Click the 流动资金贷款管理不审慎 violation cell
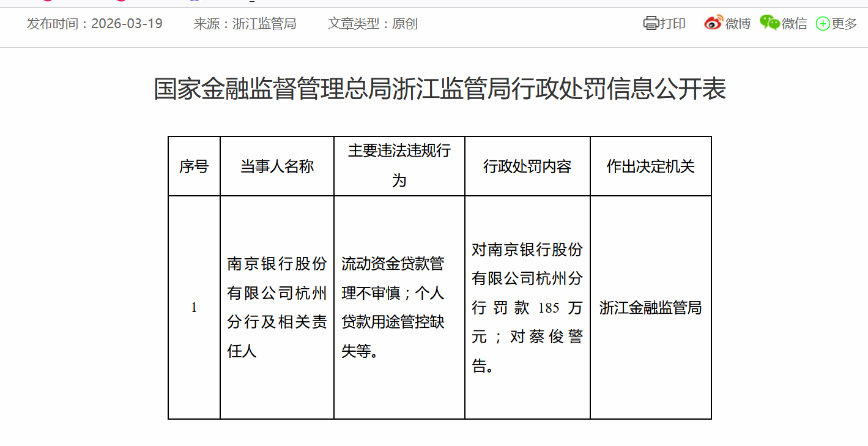 click(x=399, y=308)
